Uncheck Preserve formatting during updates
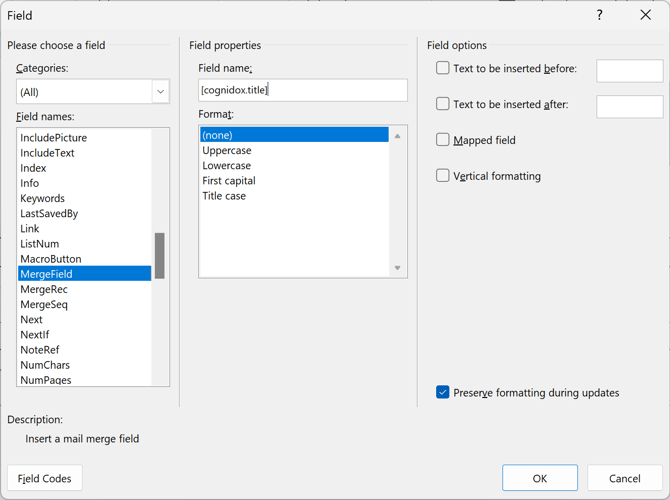 click(x=443, y=393)
